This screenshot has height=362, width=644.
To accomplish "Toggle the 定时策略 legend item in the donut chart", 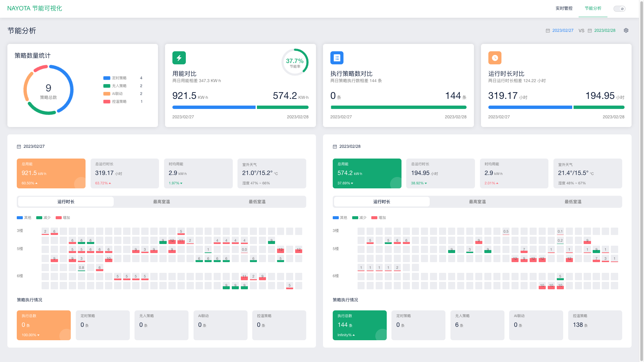I will click(x=115, y=78).
